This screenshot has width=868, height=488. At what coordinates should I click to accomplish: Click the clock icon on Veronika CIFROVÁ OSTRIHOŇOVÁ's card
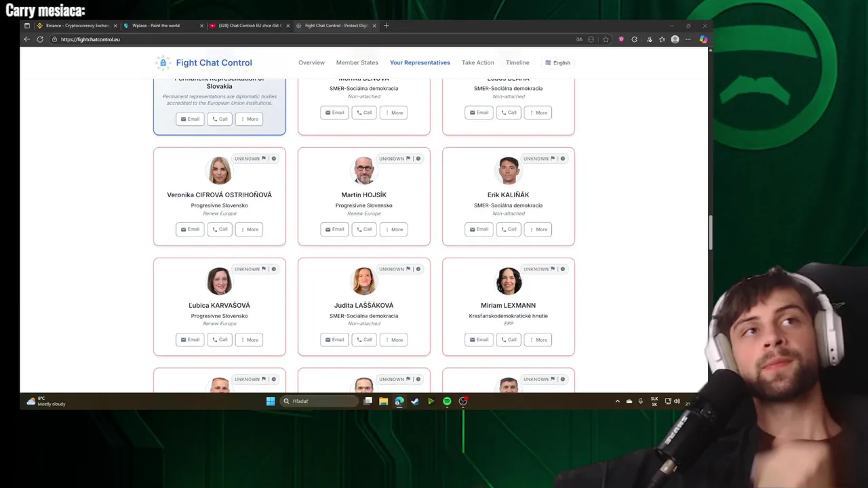tap(274, 159)
